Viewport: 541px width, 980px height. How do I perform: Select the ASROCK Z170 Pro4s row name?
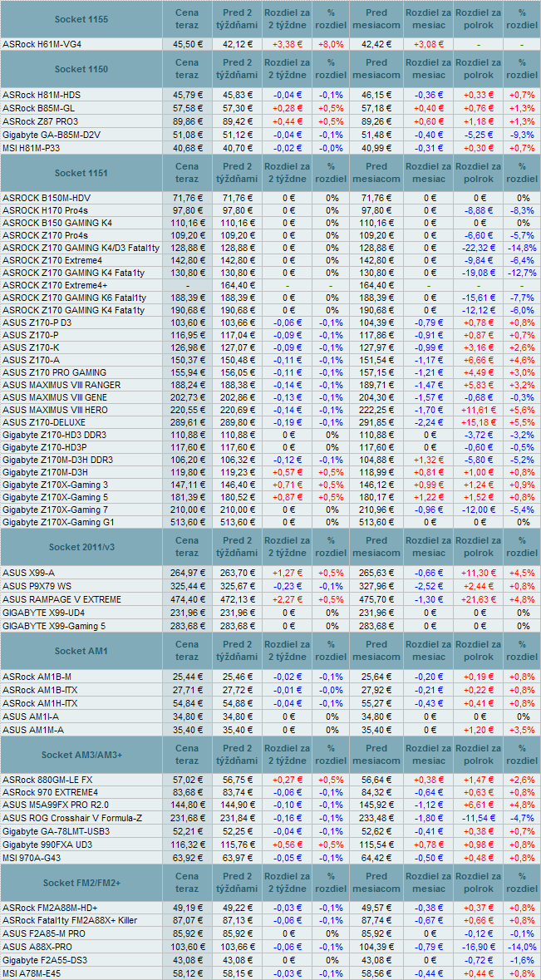point(45,235)
